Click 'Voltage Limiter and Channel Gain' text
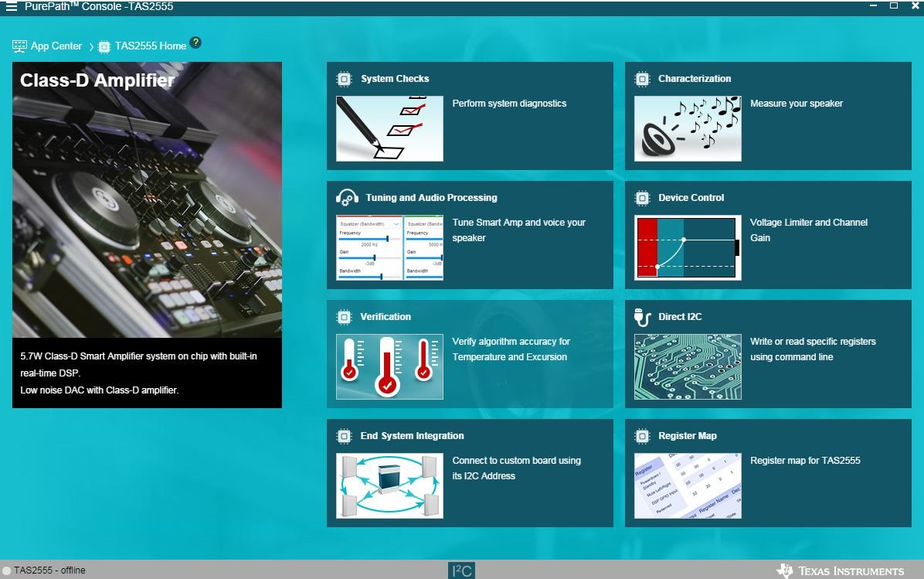Image resolution: width=924 pixels, height=579 pixels. coord(808,230)
